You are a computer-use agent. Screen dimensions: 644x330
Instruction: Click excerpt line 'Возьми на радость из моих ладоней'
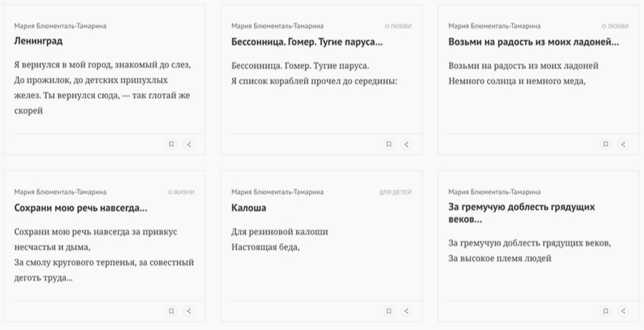point(524,66)
